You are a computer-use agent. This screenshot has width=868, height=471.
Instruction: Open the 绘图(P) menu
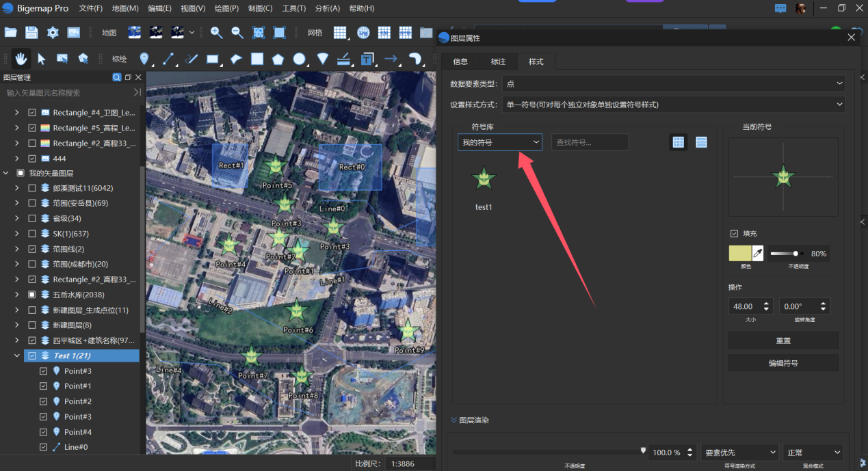point(226,8)
